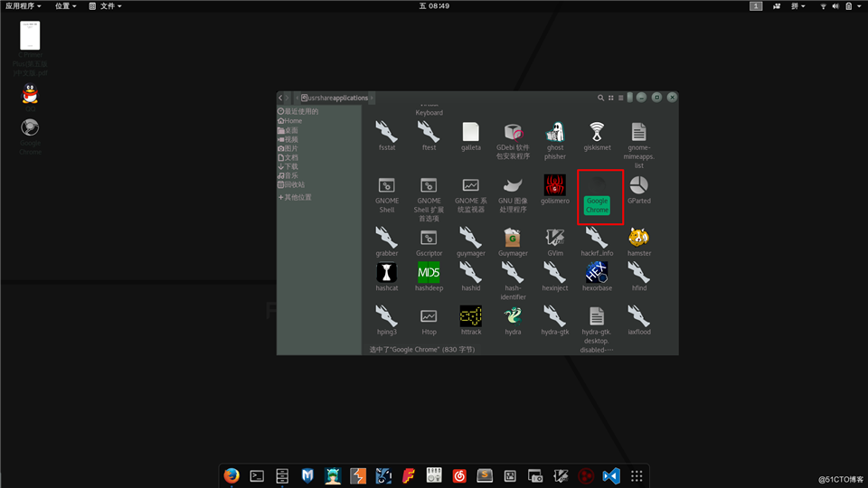The image size is (868, 488).
Task: Select the GNU image manipulation program icon
Action: 513,184
